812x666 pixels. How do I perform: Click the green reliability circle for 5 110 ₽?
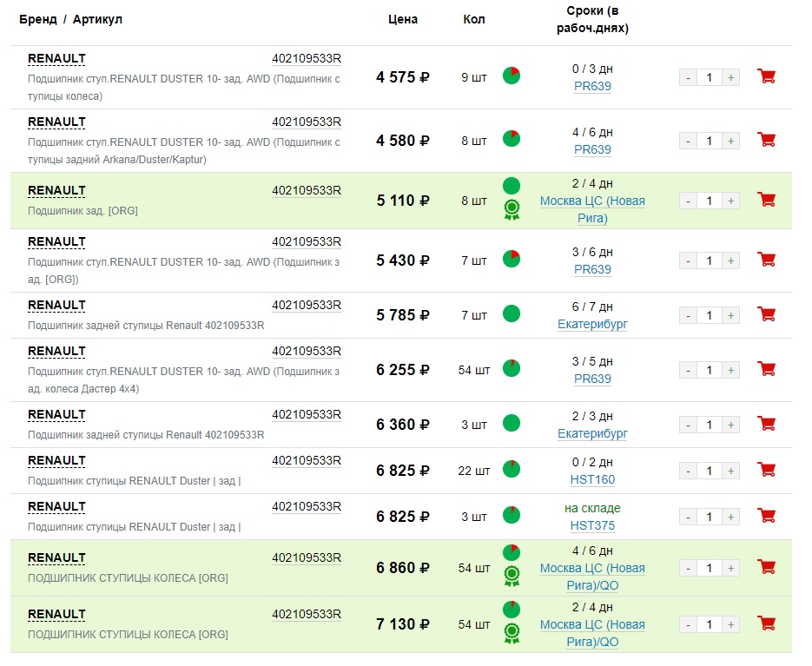512,186
